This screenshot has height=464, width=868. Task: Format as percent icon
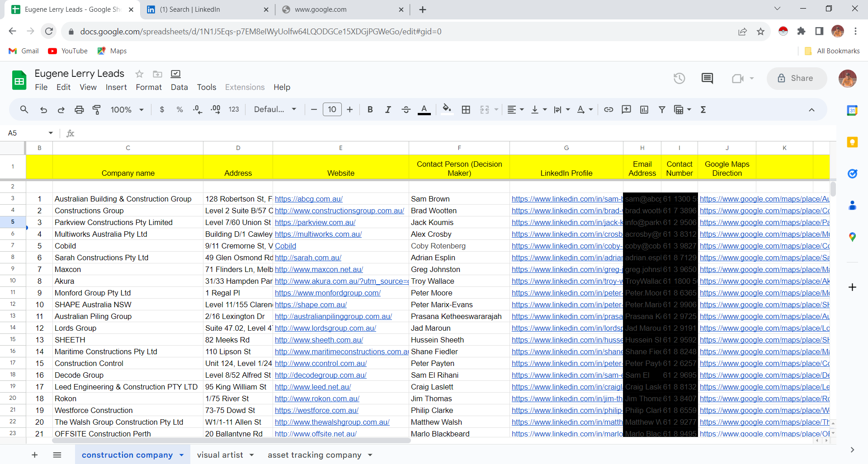(179, 109)
